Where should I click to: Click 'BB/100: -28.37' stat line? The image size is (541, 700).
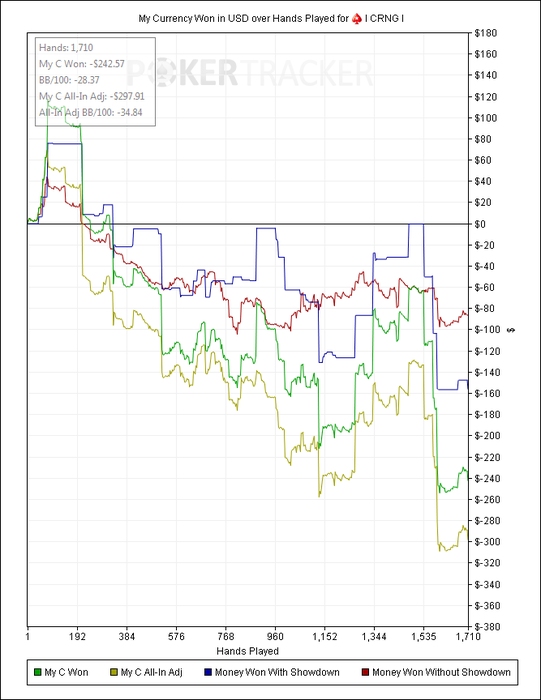(x=69, y=80)
